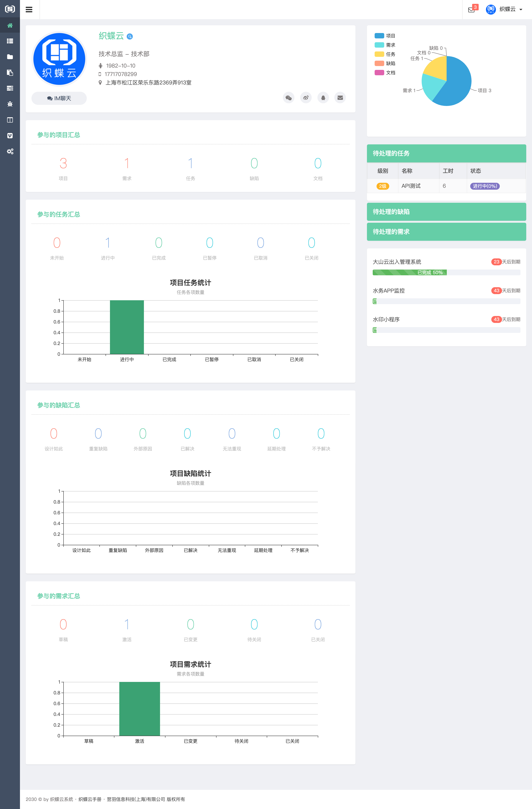
Task: Open the gears settings sidebar icon
Action: [x=10, y=151]
